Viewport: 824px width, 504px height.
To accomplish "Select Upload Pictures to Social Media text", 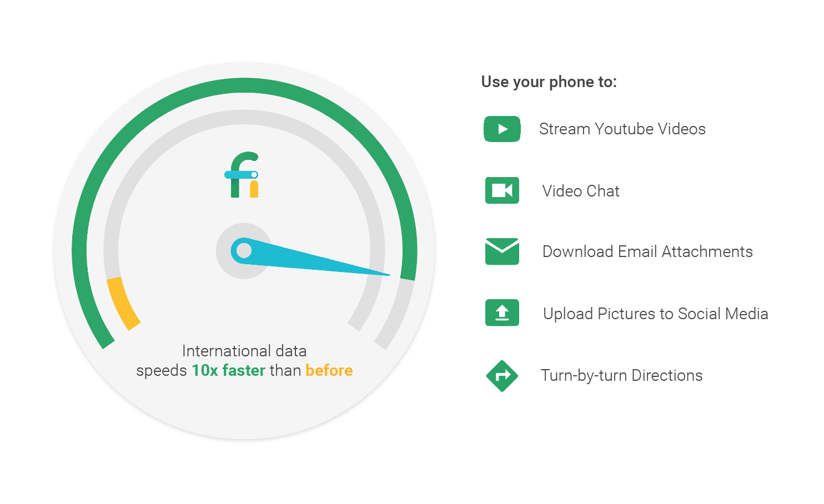I will pos(656,314).
